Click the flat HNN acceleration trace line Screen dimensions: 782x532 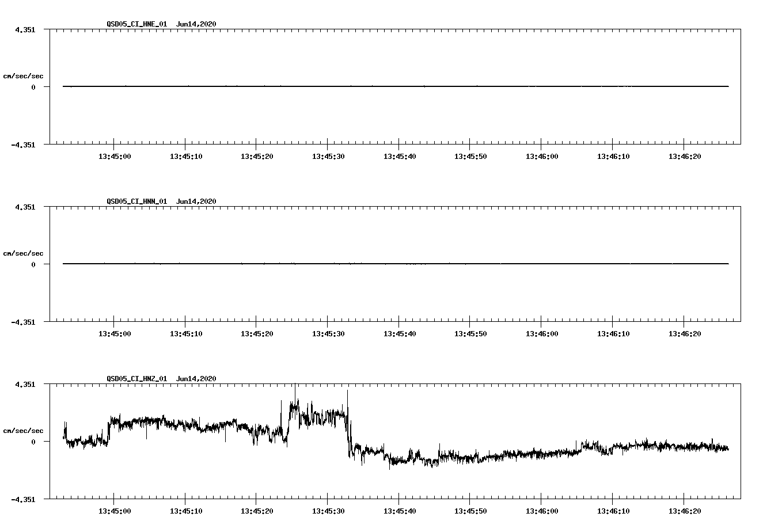396,264
